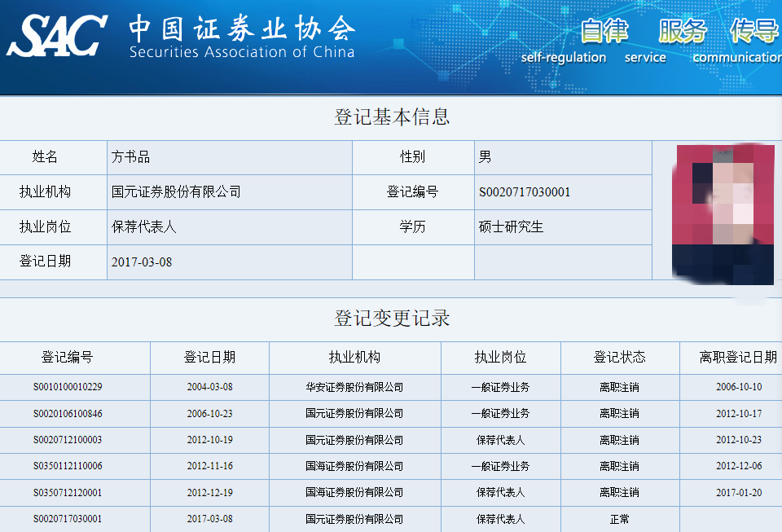Click the 离职登记日期 column header
This screenshot has width=782, height=532.
pyautogui.click(x=738, y=358)
